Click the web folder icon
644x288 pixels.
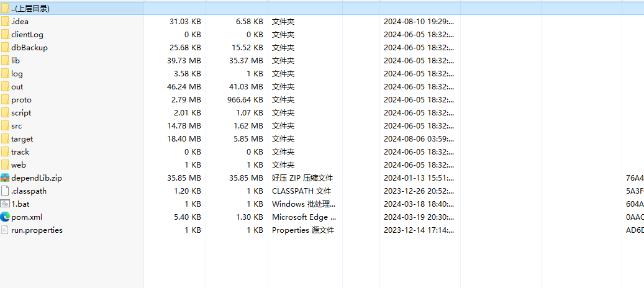[5, 165]
